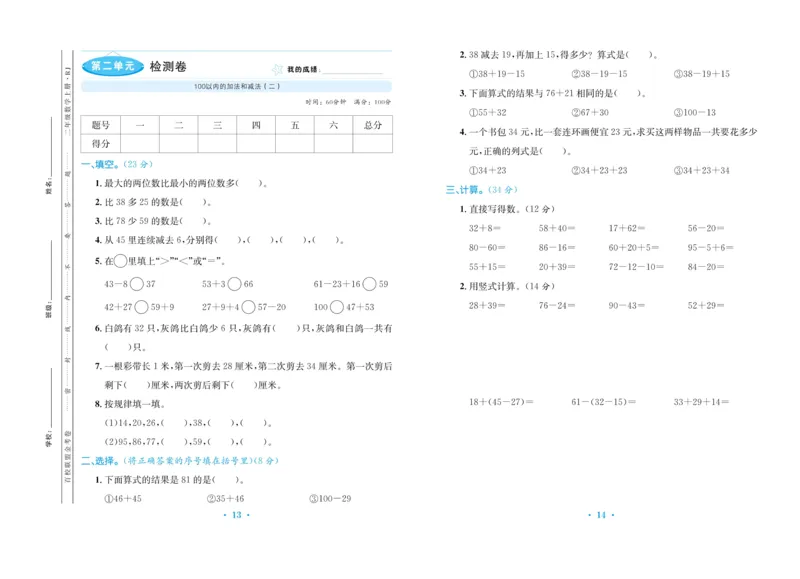The image size is (800, 579).
Task: Click the circle after 43-8 to compare
Action: point(137,284)
